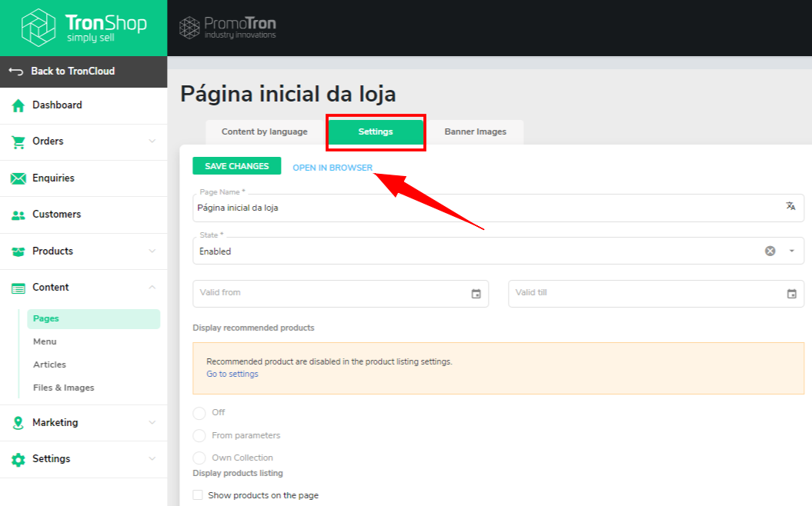Open the Dashboard menu item
Screen dimensions: 812x506
83,105
